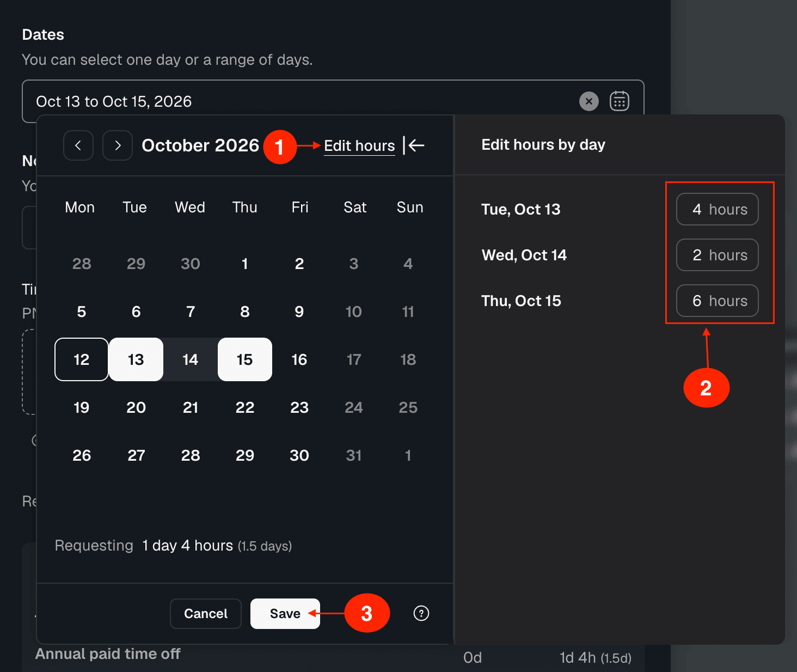The width and height of the screenshot is (797, 672).
Task: Click the October 2026 month heading
Action: [x=200, y=145]
